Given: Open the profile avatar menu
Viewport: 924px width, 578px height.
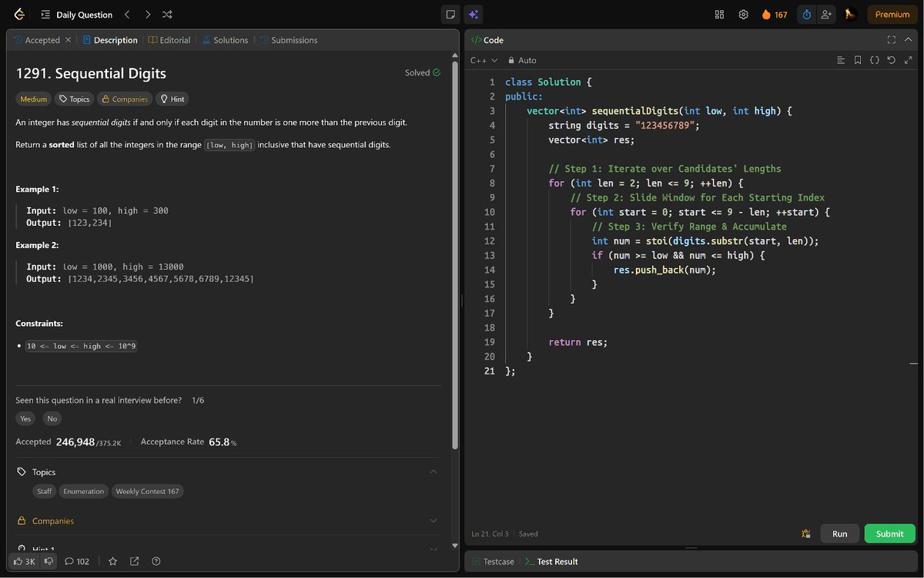Looking at the screenshot, I should pos(850,15).
